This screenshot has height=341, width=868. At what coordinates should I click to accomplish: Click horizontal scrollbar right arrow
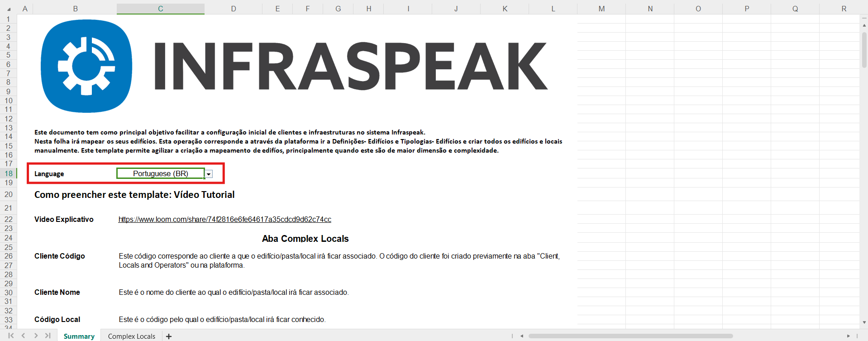pos(848,336)
